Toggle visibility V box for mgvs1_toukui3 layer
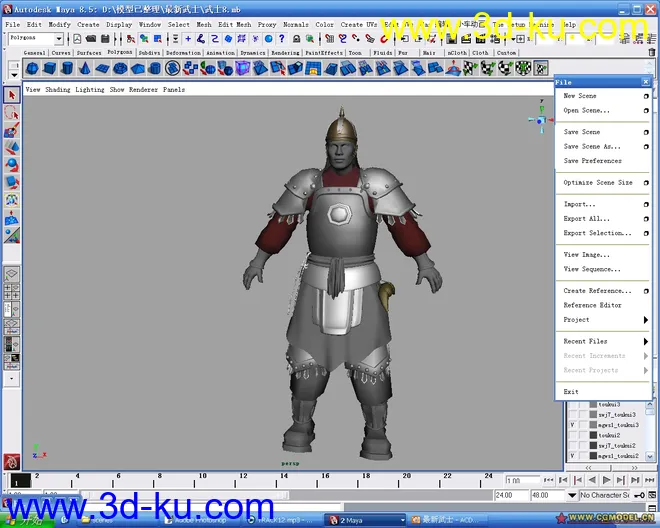This screenshot has height=528, width=660. (572, 424)
